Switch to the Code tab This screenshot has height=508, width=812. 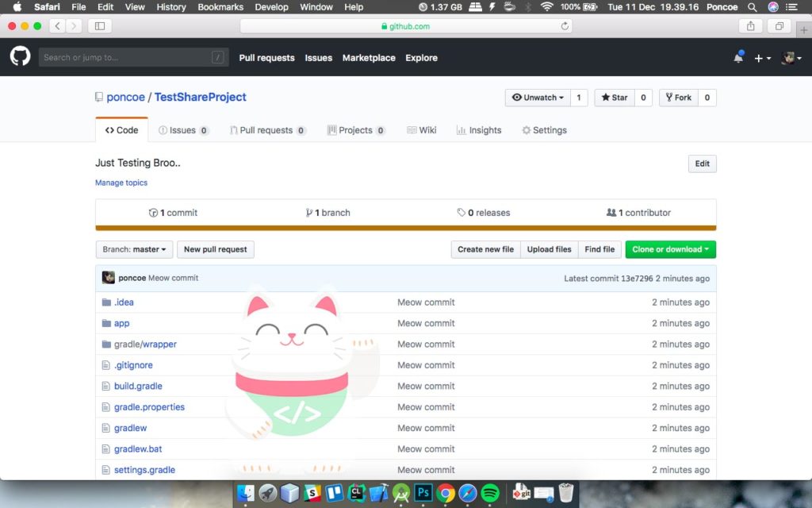click(x=121, y=130)
